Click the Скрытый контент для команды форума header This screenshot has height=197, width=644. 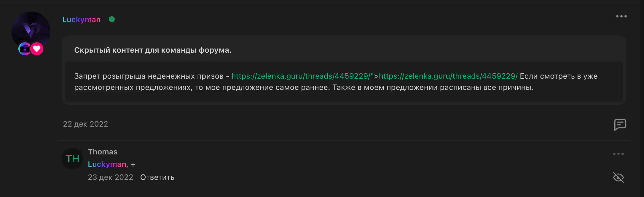click(x=153, y=50)
